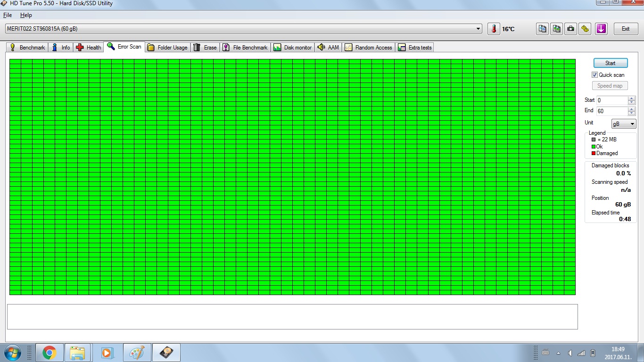Open Windows Explorer from taskbar
This screenshot has width=644, height=362.
click(x=77, y=353)
